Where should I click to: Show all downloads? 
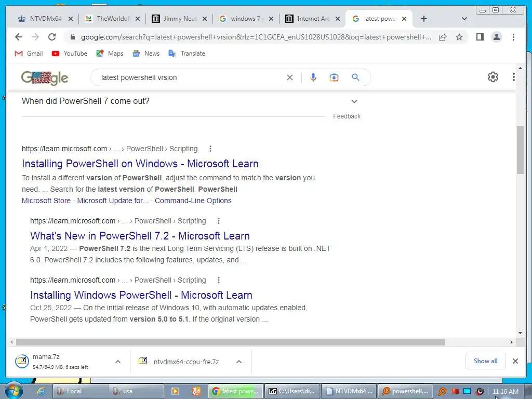click(x=486, y=361)
